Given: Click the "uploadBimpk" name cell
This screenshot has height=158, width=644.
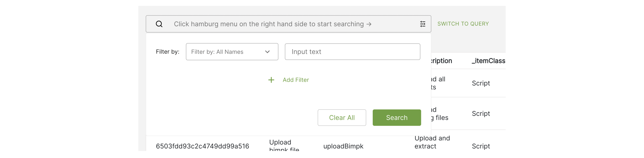Looking at the screenshot, I should (x=343, y=146).
